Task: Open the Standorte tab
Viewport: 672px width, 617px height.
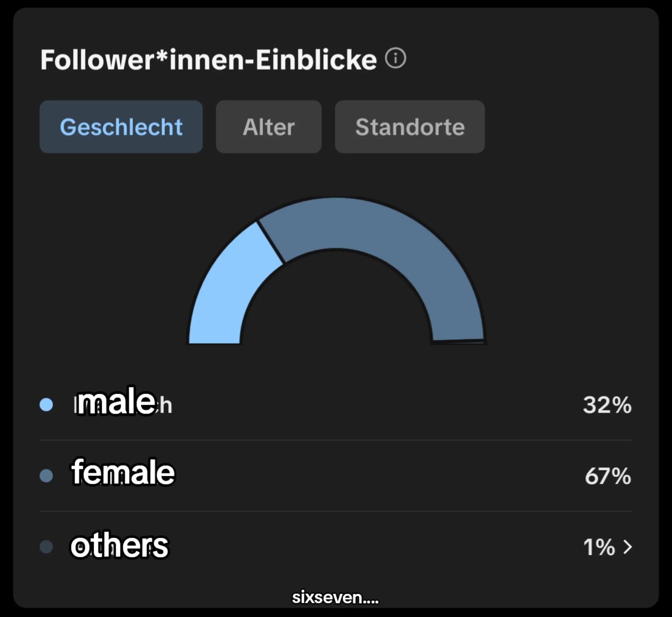Action: click(410, 127)
